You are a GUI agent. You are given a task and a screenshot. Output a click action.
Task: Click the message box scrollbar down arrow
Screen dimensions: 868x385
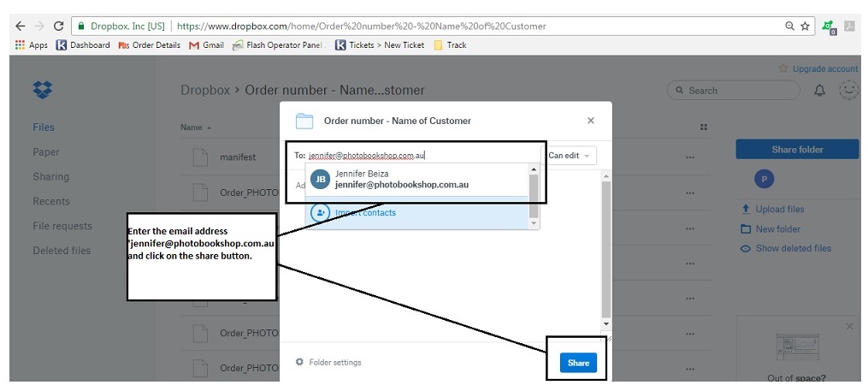point(606,323)
